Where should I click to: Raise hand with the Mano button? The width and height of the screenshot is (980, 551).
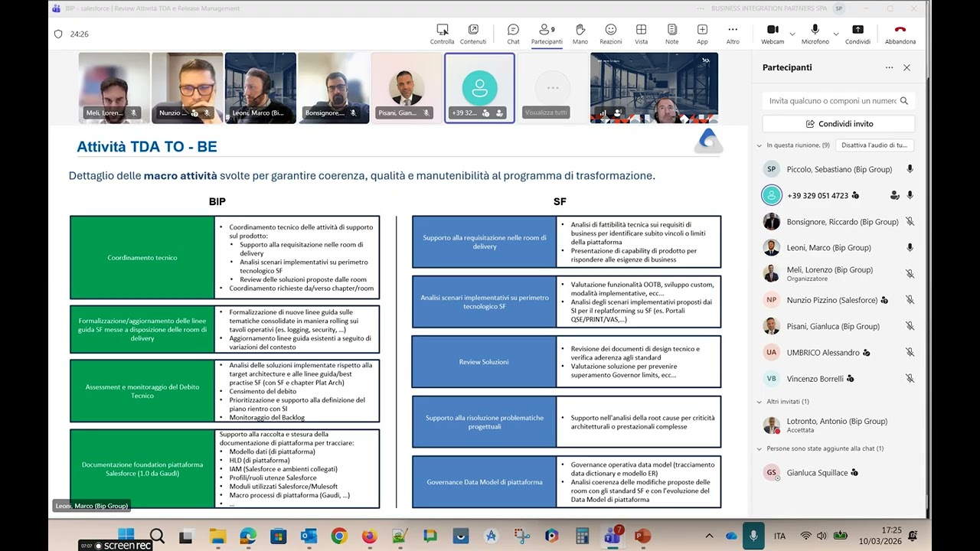(580, 34)
